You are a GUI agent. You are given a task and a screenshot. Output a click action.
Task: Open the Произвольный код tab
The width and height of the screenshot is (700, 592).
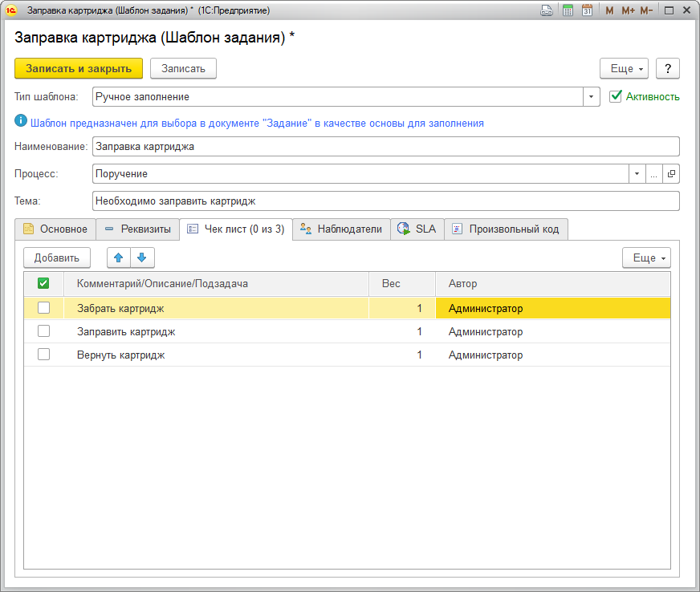coord(507,229)
